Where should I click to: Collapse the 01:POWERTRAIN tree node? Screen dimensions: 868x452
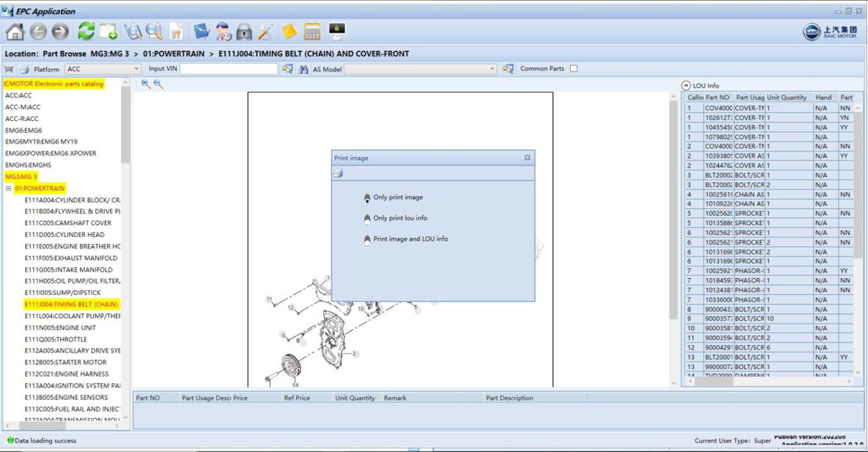(x=8, y=189)
